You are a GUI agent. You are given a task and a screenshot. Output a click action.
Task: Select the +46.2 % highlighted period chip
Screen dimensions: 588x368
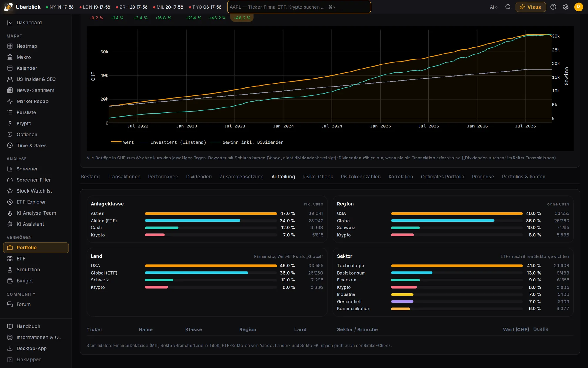(242, 18)
